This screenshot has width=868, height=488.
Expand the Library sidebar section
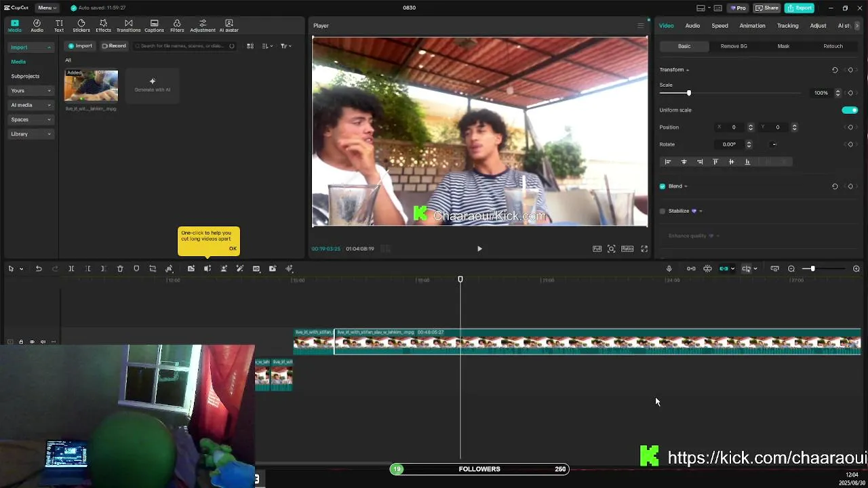(x=31, y=134)
